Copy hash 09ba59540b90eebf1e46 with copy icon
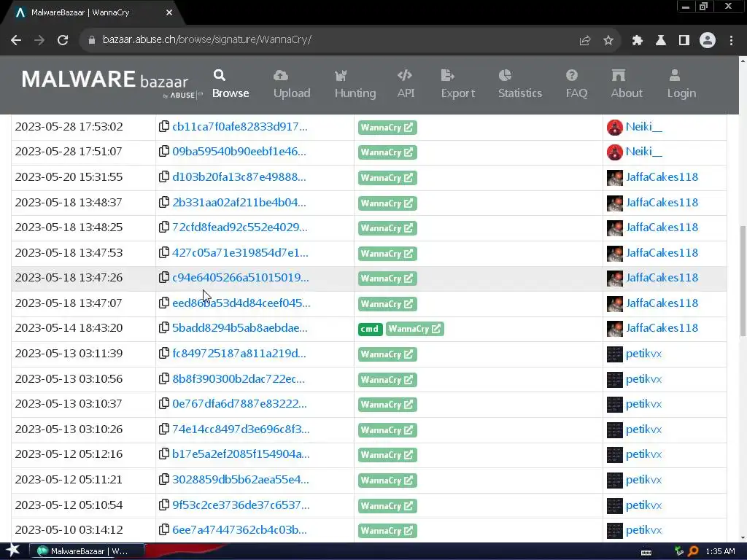Viewport: 747px width, 560px height. [x=164, y=151]
